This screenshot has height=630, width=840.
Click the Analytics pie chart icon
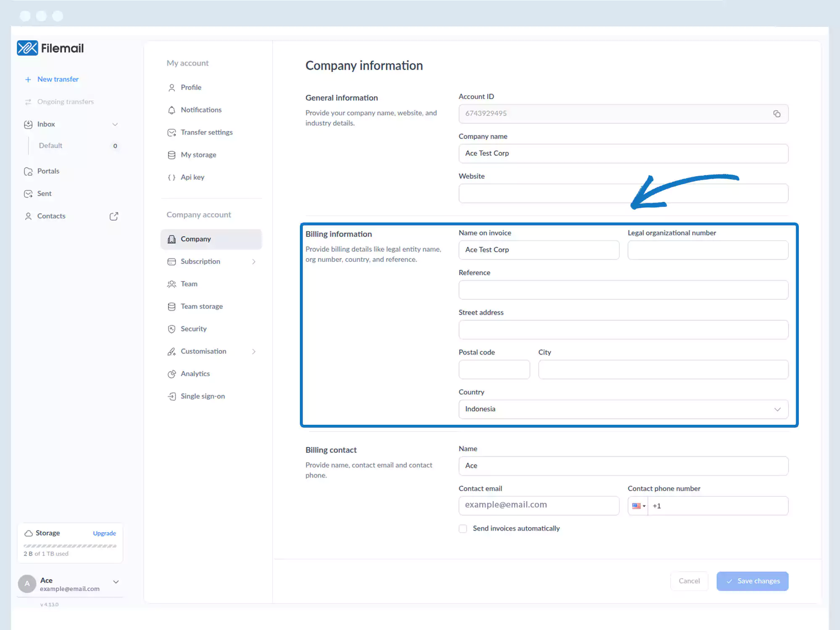(171, 374)
